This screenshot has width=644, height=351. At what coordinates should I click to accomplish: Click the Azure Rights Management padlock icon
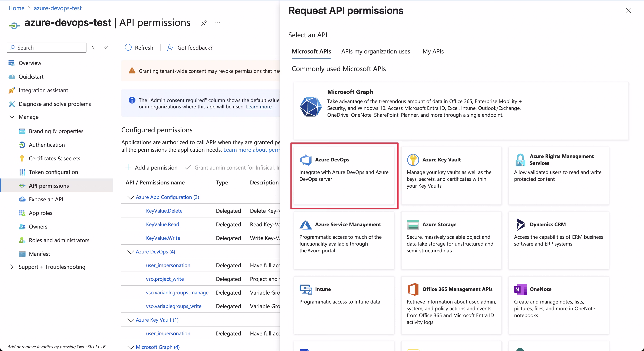pyautogui.click(x=520, y=160)
